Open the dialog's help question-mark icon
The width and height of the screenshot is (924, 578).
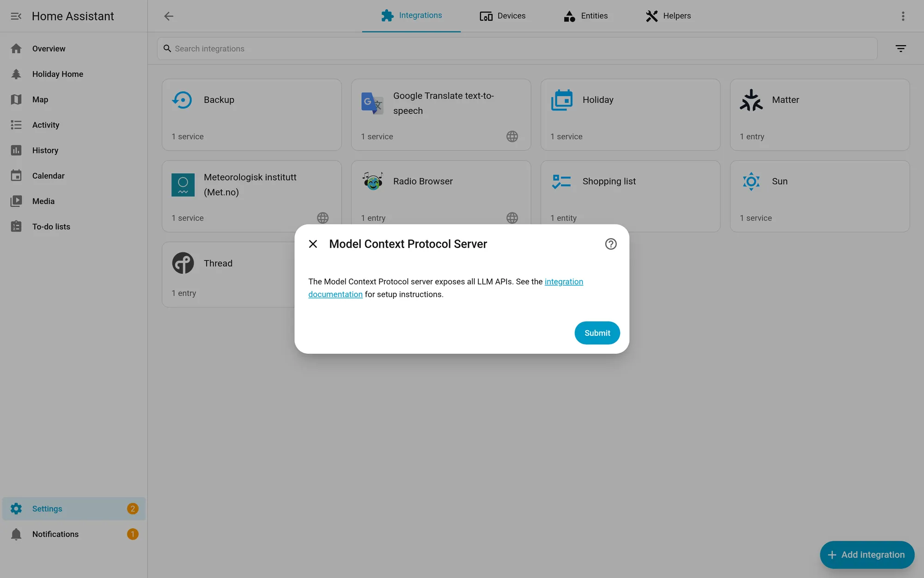pyautogui.click(x=611, y=244)
